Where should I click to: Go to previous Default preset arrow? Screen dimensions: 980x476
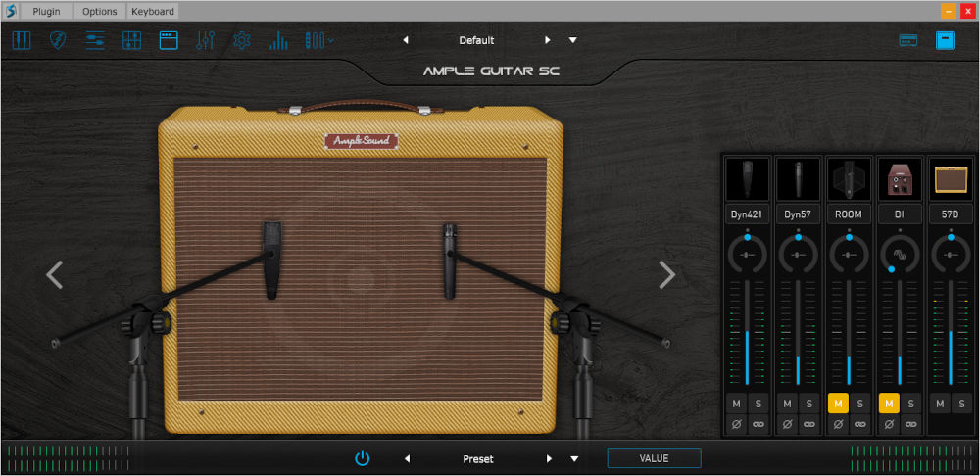coord(406,40)
